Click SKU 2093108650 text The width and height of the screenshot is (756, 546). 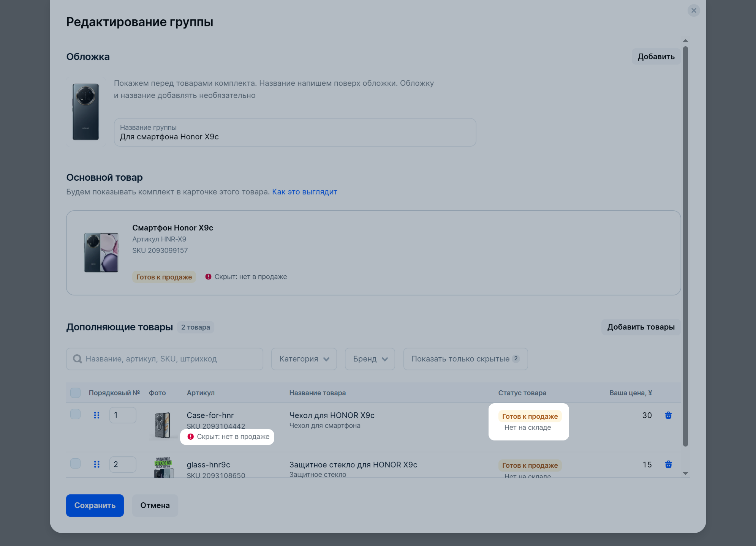[x=216, y=475]
